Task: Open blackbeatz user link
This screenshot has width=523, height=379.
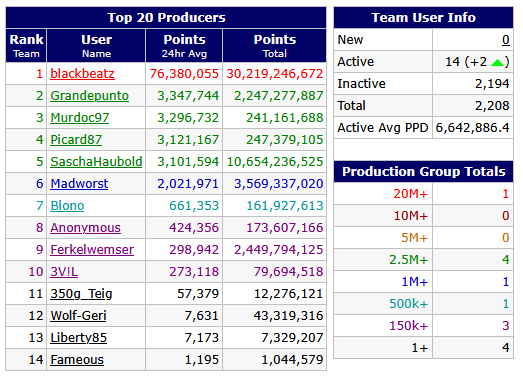Action: point(82,74)
